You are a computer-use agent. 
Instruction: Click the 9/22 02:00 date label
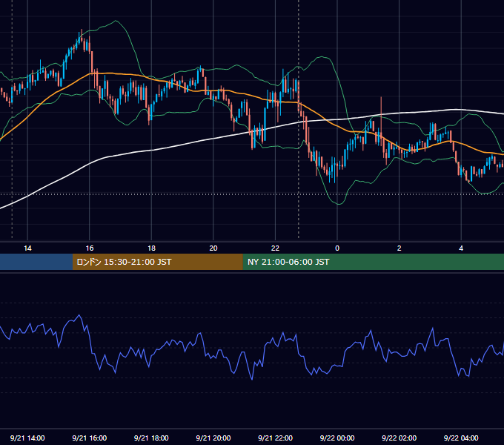(x=399, y=438)
